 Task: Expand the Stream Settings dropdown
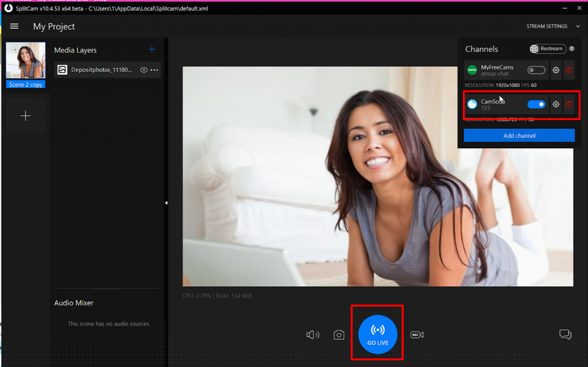[x=553, y=26]
